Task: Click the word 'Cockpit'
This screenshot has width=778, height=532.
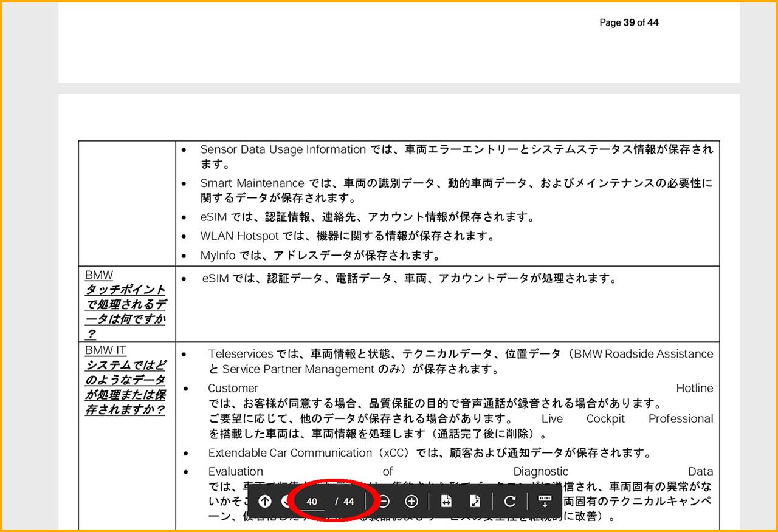Action: (x=605, y=418)
